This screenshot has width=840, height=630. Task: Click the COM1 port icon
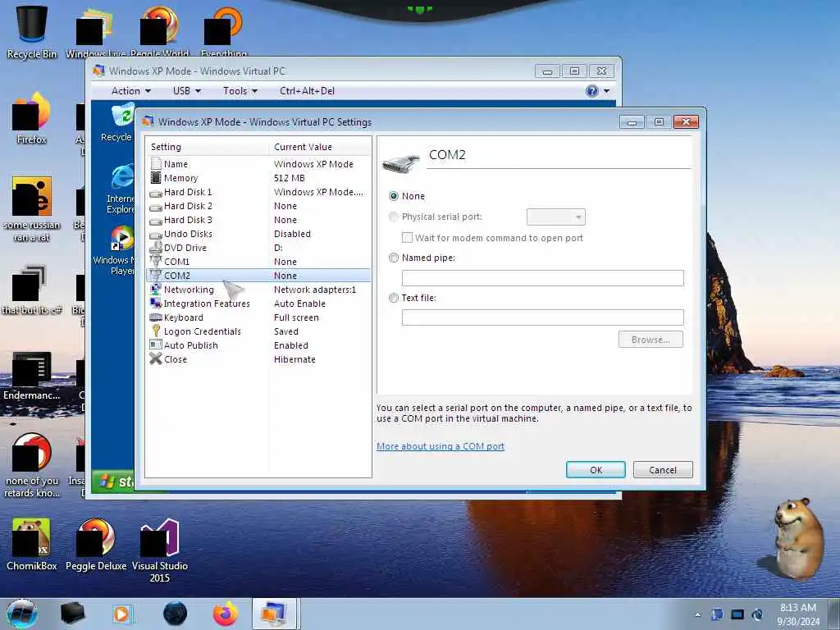point(156,262)
